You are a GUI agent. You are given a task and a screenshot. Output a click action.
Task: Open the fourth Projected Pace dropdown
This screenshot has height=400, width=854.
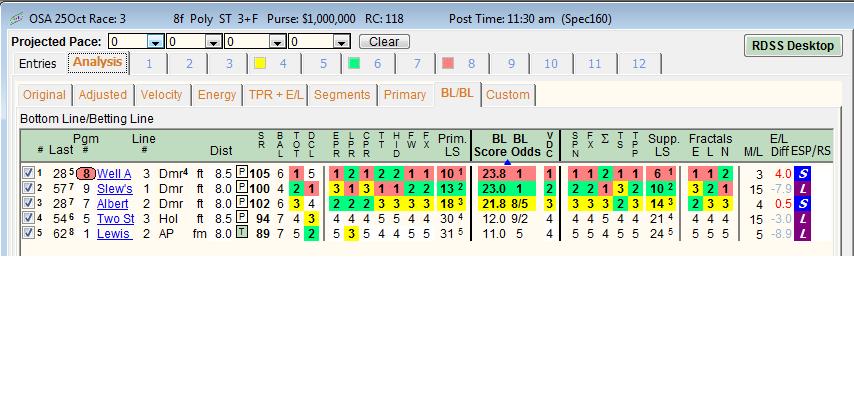(341, 42)
